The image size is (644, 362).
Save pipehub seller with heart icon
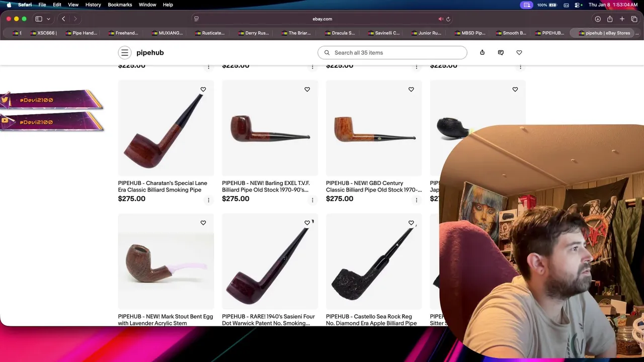pyautogui.click(x=519, y=53)
